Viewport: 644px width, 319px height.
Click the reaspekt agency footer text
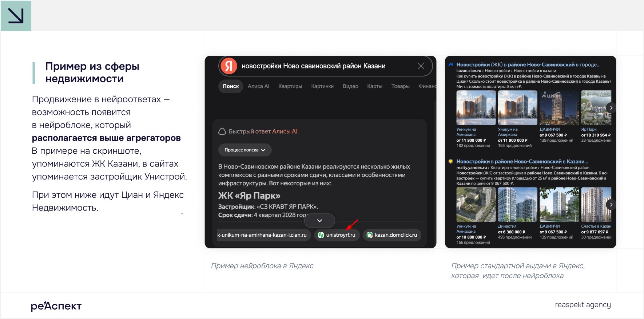(583, 305)
